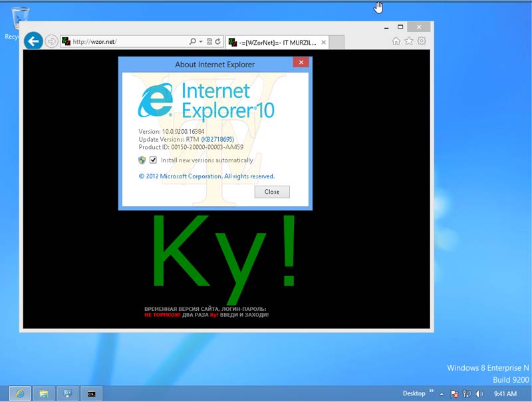The height and width of the screenshot is (402, 532).
Task: Show hidden system tray icons
Action: 441,394
